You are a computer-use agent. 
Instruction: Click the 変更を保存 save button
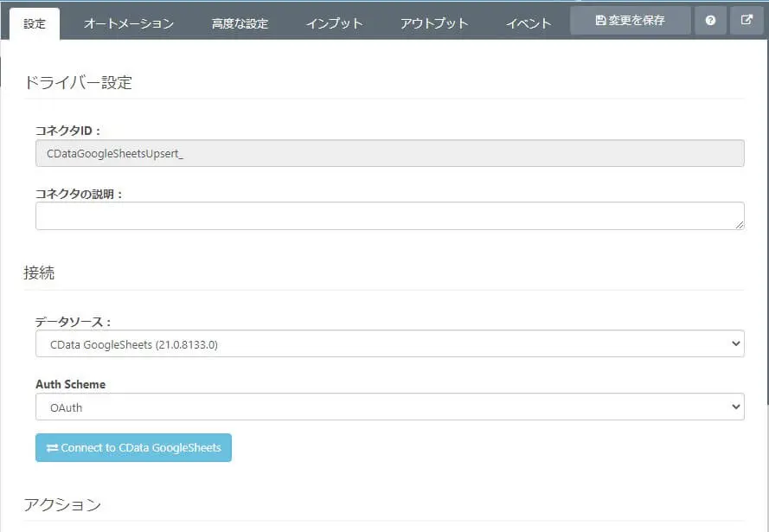(631, 20)
